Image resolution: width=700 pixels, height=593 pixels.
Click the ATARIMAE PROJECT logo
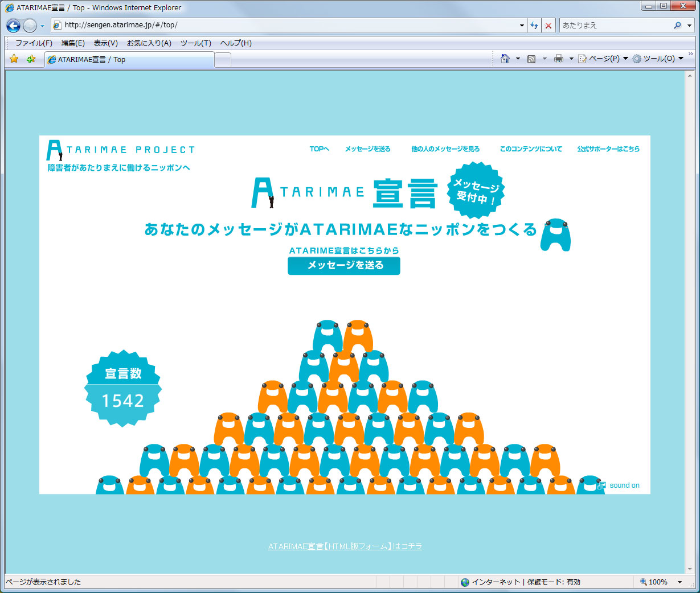pyautogui.click(x=121, y=150)
